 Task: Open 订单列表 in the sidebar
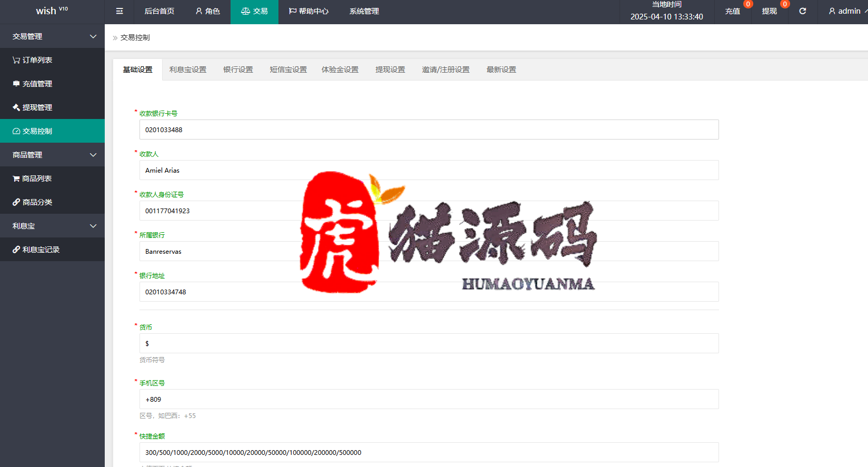tap(52, 60)
